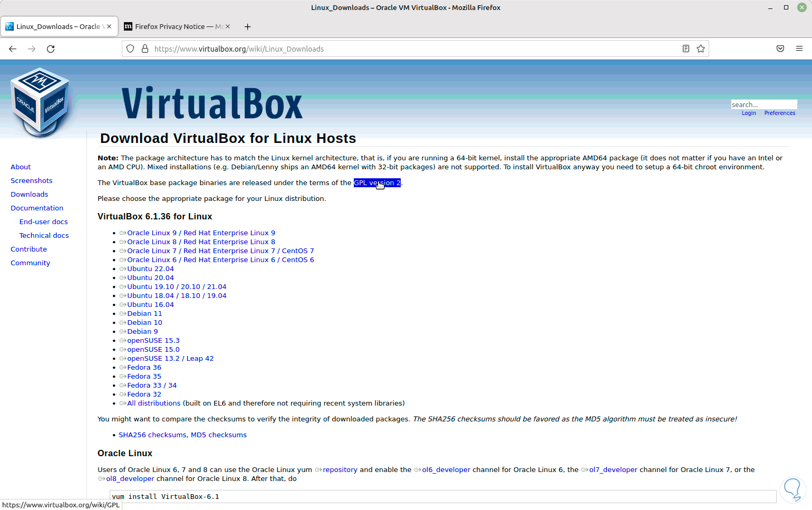The image size is (812, 510).
Task: View site security padlock information
Action: [145, 49]
